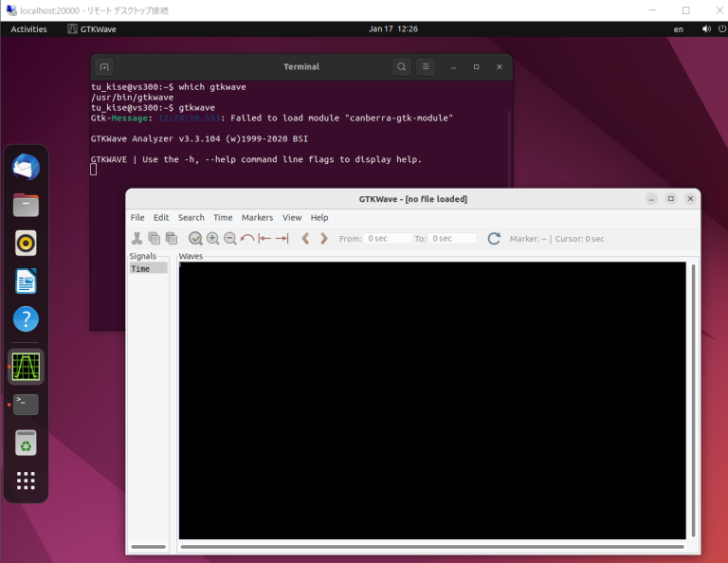Click the To time input field
The image size is (728, 563).
click(x=453, y=239)
